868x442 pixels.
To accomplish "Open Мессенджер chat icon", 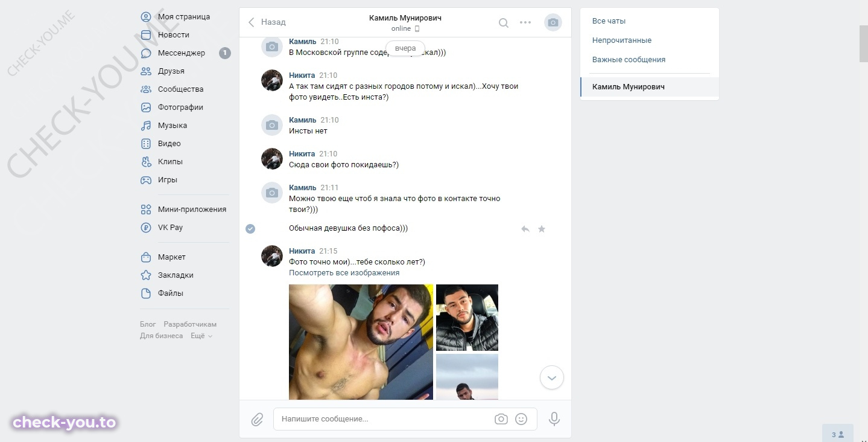I will [x=146, y=53].
